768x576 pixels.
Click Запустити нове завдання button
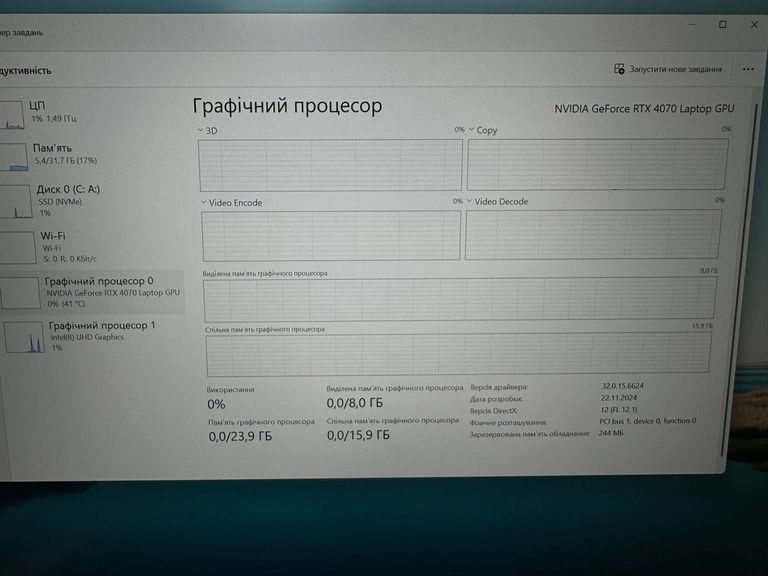click(x=668, y=69)
